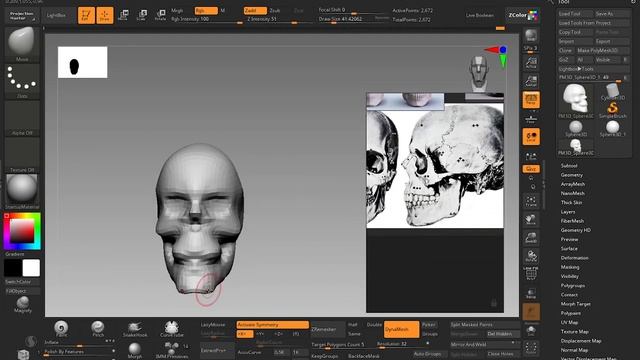Select the white secondary color swatch

(31, 268)
